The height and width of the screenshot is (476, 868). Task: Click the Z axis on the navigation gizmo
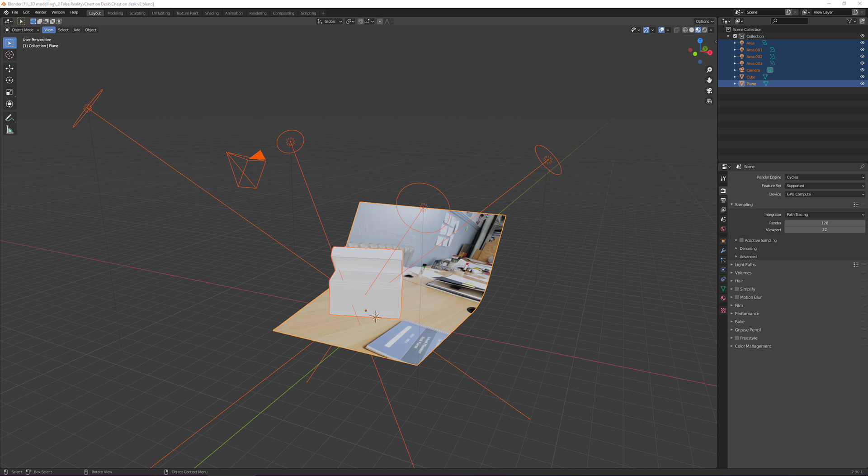pyautogui.click(x=700, y=41)
